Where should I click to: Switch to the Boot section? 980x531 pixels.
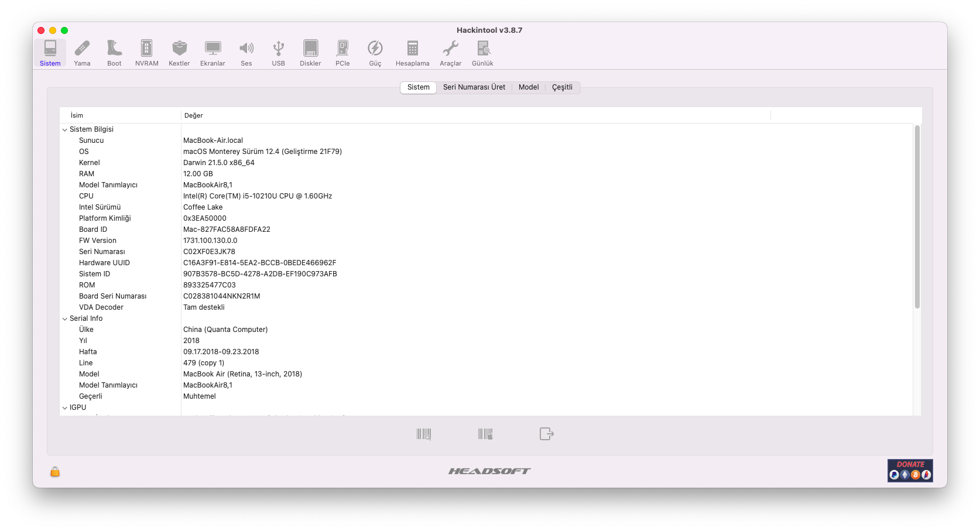click(114, 53)
